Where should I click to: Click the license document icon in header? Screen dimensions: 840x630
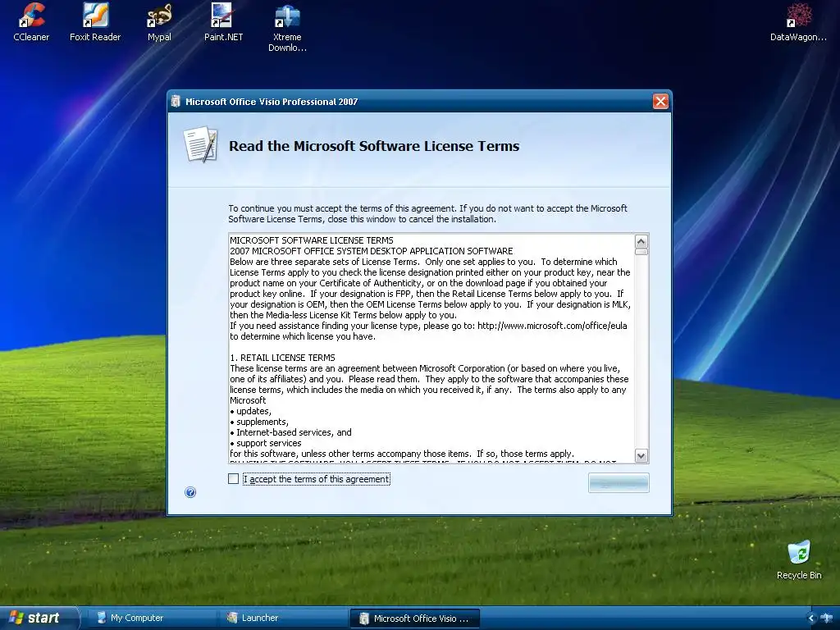(x=201, y=144)
